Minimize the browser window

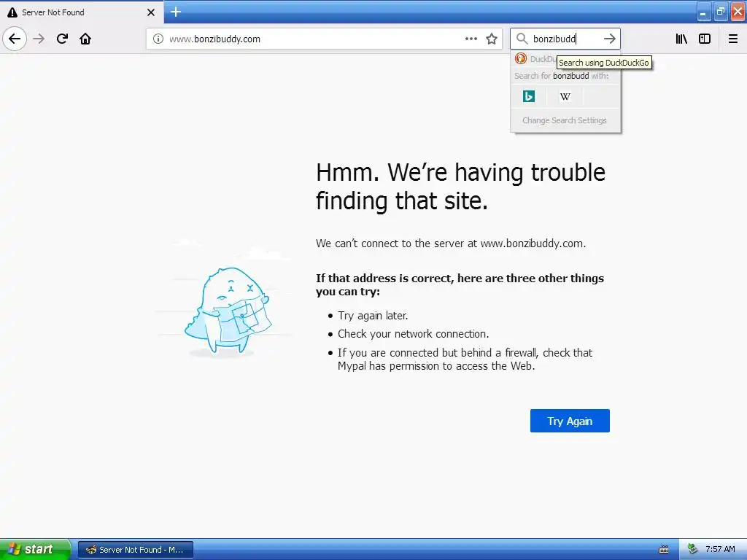tap(703, 12)
